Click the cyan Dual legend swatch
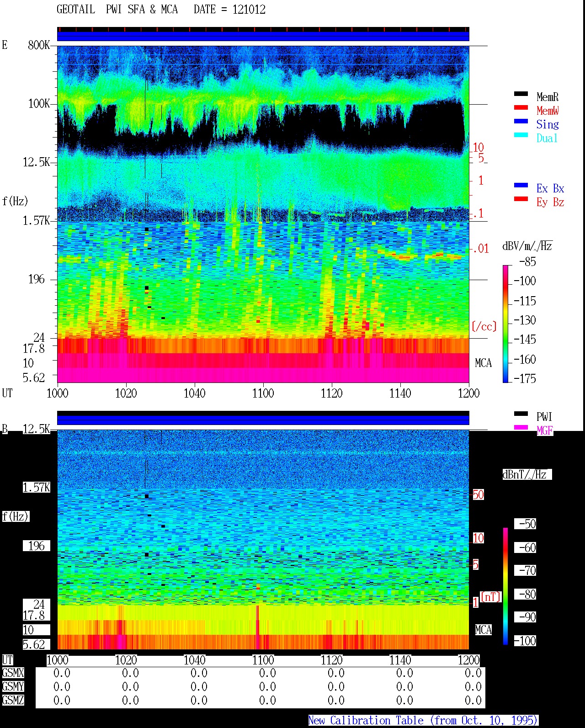The height and width of the screenshot is (728, 585). pos(521,135)
